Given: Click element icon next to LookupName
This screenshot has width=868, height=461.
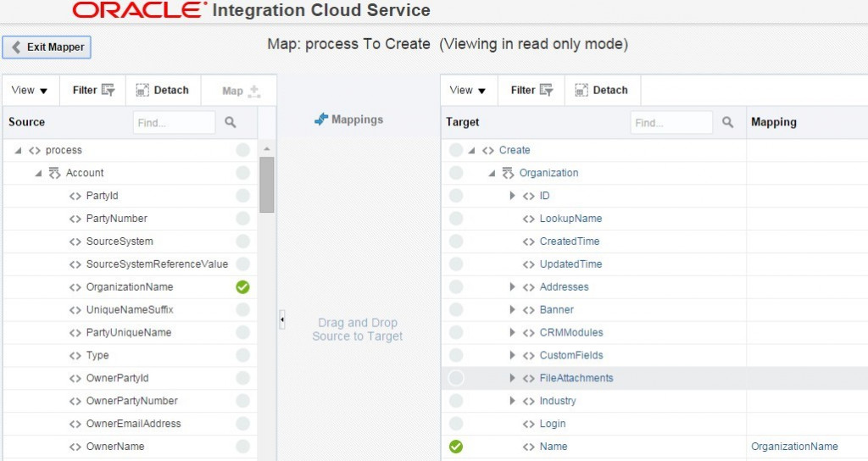Looking at the screenshot, I should (x=529, y=219).
